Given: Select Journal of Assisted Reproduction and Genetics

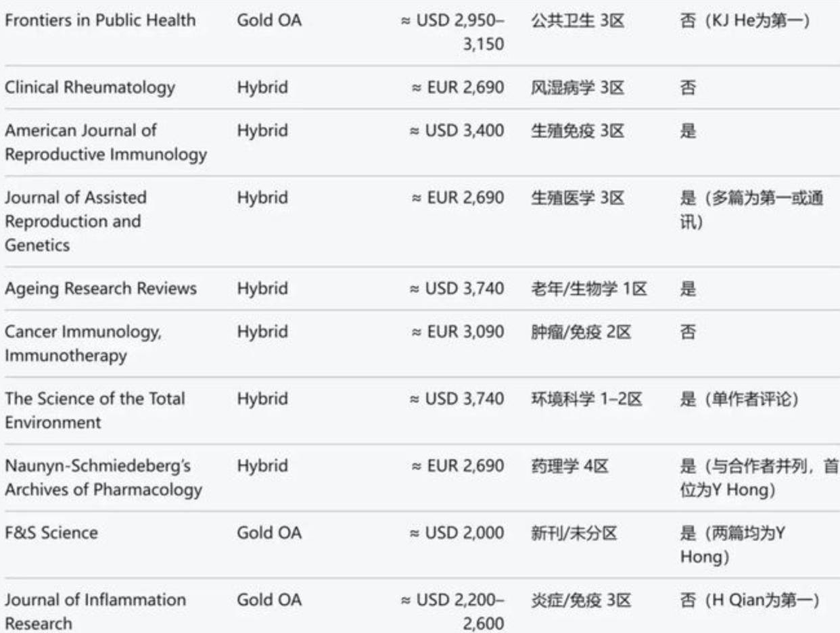Looking at the screenshot, I should click(x=76, y=221).
